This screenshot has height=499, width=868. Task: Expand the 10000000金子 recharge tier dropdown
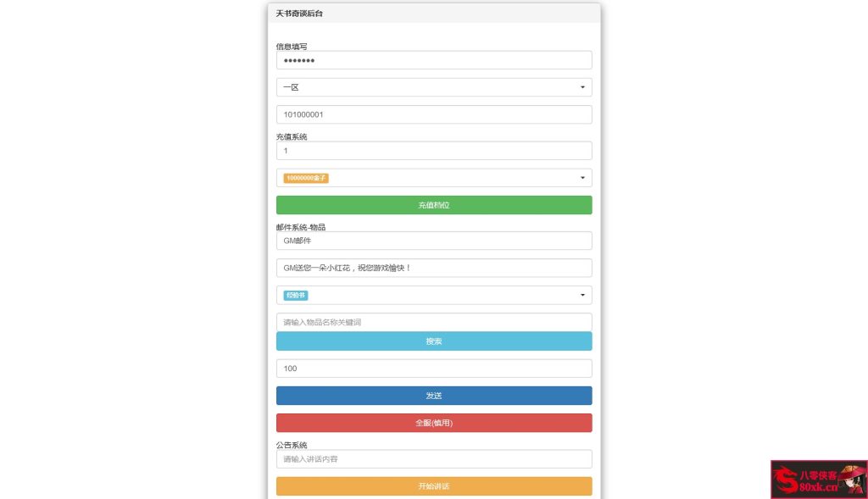[x=434, y=178]
